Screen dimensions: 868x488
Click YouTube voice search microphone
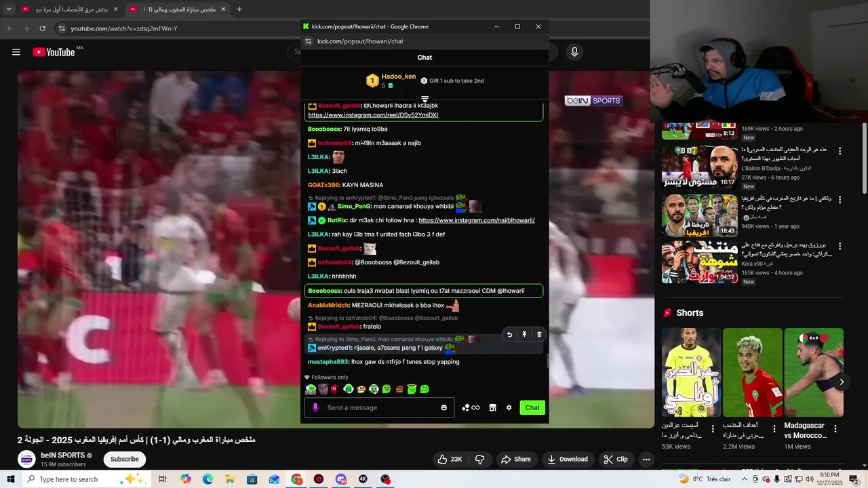pyautogui.click(x=574, y=52)
